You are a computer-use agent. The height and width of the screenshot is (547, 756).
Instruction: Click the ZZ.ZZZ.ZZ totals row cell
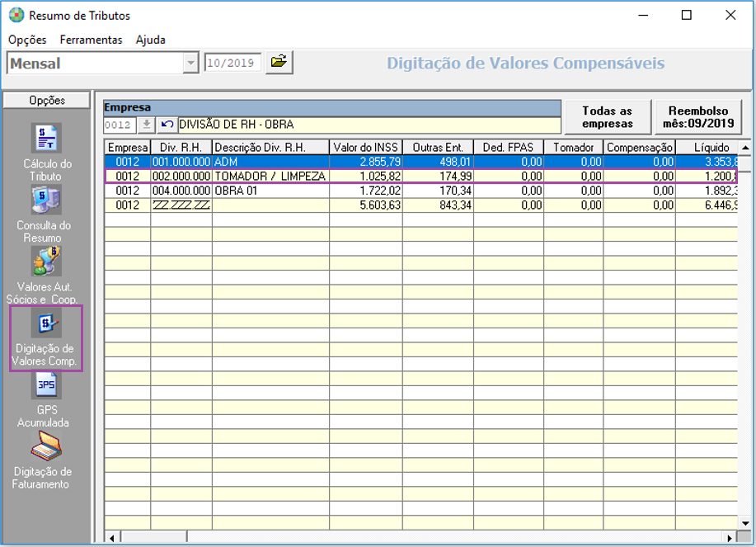tap(181, 205)
